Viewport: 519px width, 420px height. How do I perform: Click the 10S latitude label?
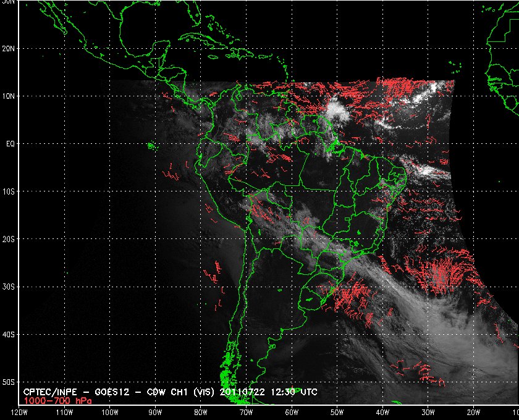pyautogui.click(x=8, y=191)
